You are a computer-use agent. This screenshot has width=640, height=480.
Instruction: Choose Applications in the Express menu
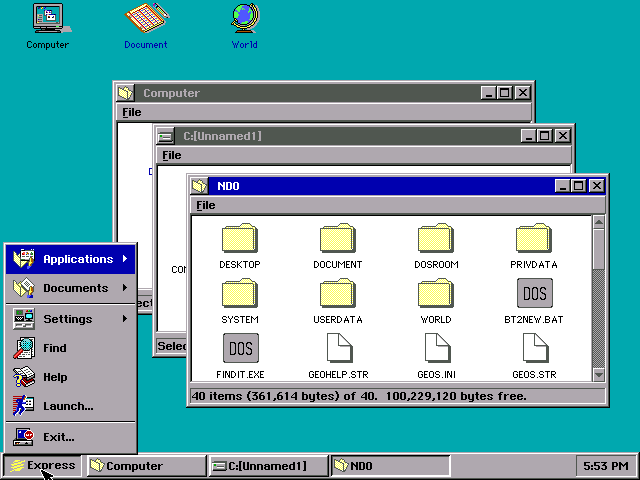tap(71, 259)
